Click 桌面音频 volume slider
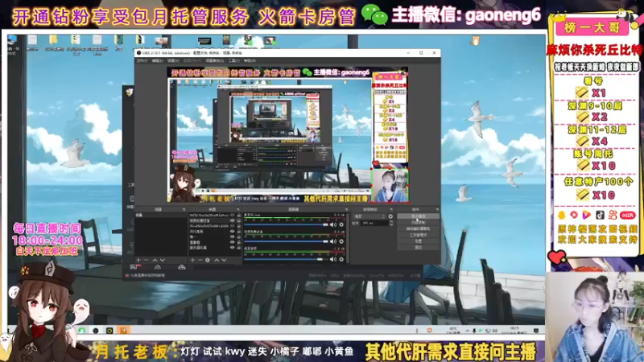 pos(287,259)
